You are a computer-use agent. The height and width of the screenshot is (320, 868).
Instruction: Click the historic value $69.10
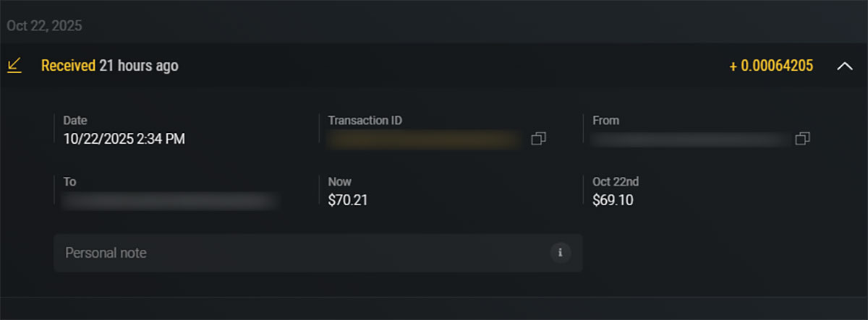pyautogui.click(x=613, y=200)
